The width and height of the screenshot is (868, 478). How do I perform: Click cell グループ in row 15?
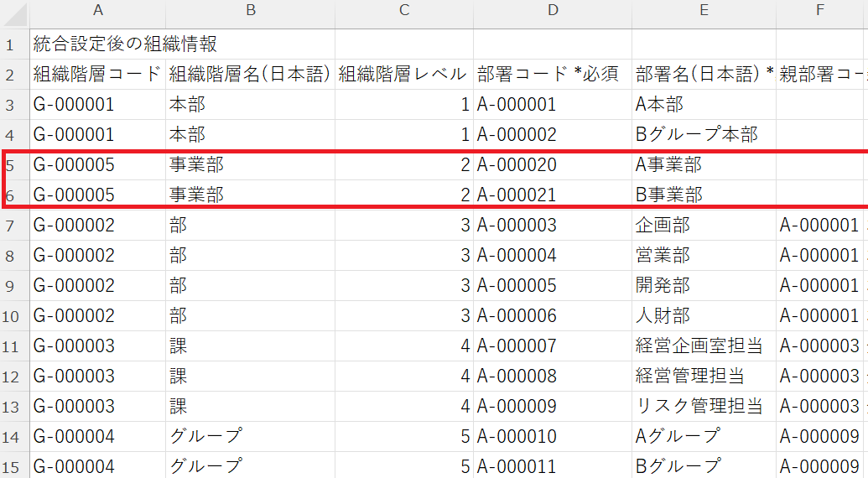tap(250, 466)
